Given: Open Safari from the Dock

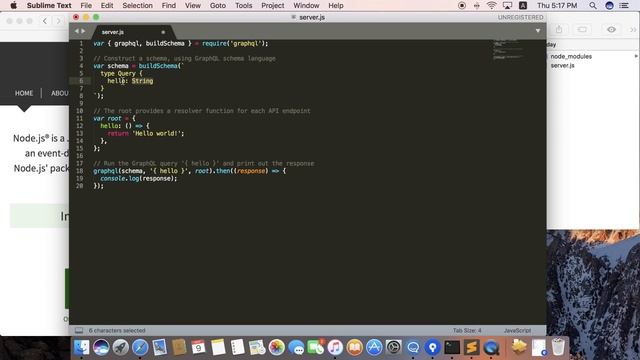Looking at the screenshot, I should tap(140, 347).
